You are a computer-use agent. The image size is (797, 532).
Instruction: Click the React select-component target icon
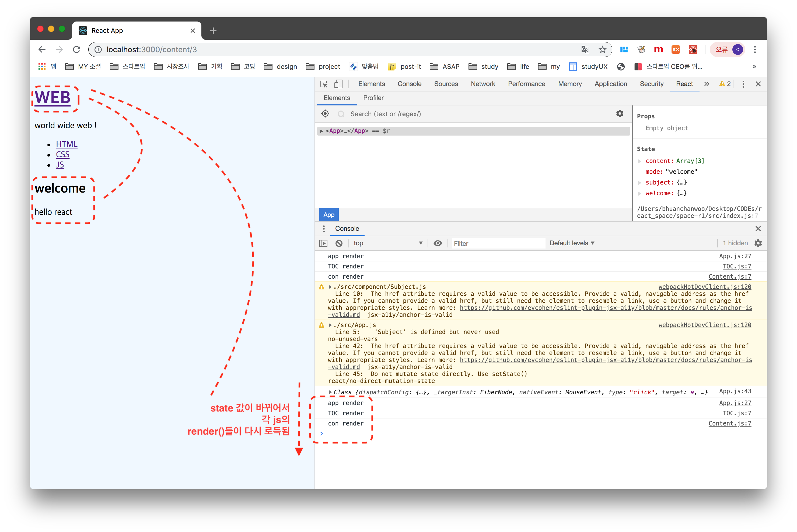[x=325, y=114]
